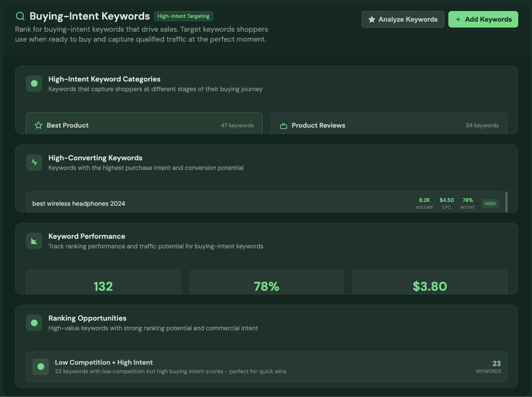The height and width of the screenshot is (397, 532).
Task: Select the star icon on Best Product
Action: [38, 125]
